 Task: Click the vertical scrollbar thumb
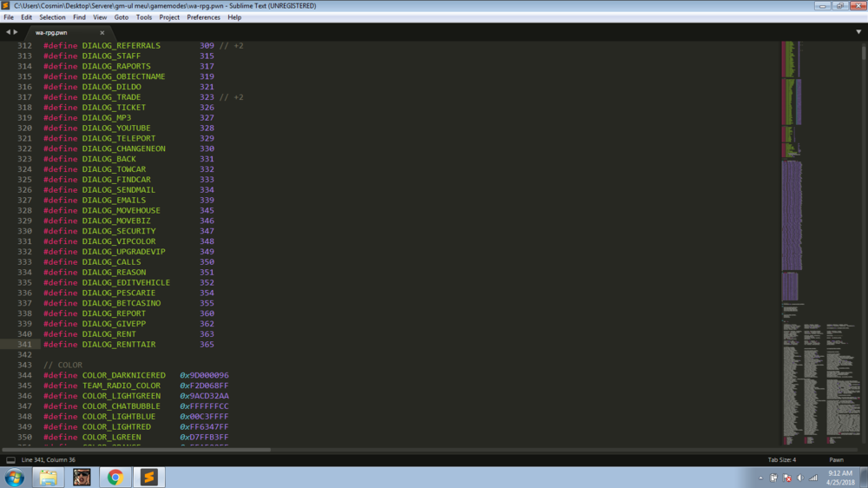(864, 52)
